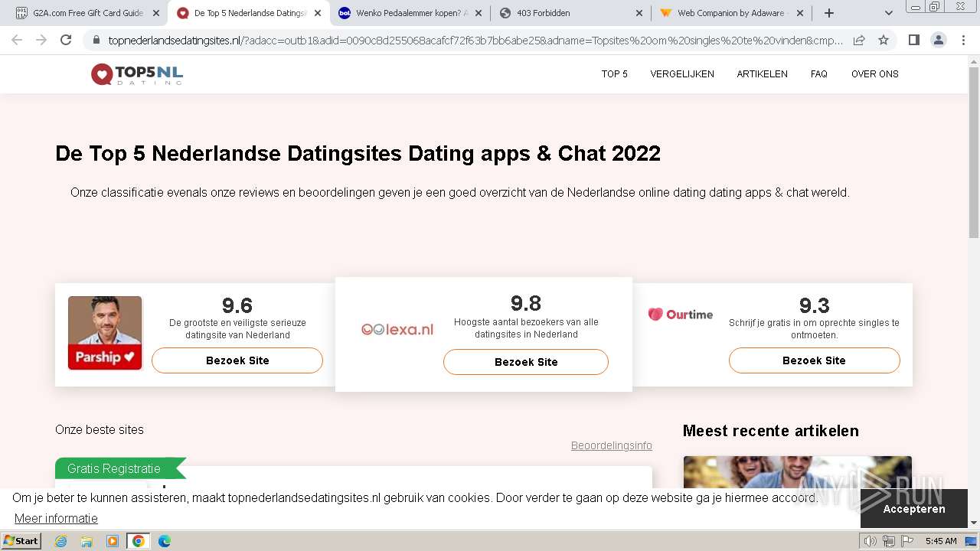View site security info lock icon

[96, 41]
